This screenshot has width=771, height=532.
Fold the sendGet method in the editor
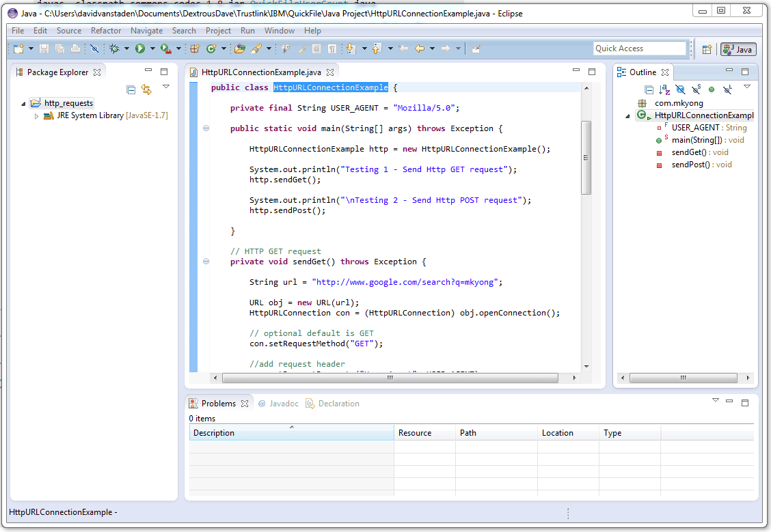point(206,262)
